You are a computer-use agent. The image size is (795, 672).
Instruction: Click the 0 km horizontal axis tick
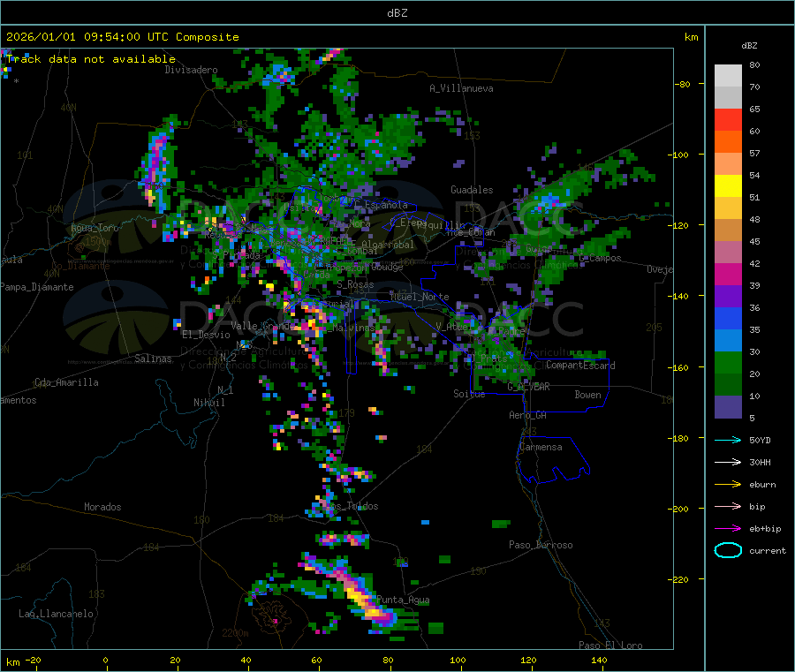105,660
